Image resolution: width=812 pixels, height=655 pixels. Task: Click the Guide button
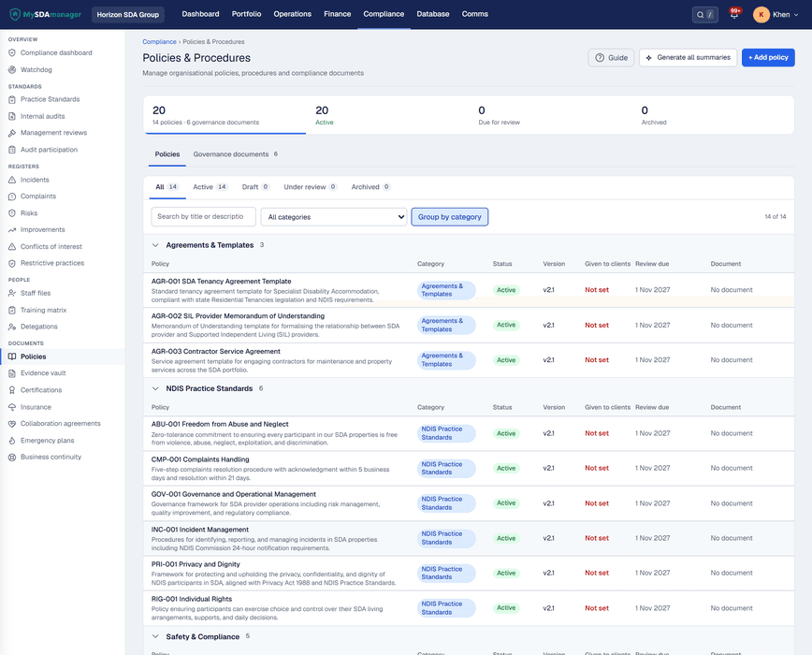[611, 57]
